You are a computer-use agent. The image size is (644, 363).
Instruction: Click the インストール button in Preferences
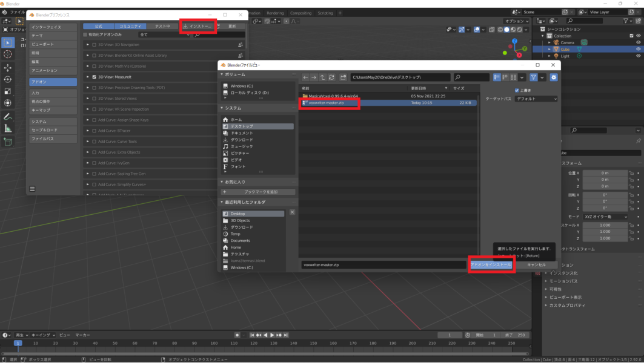point(198,26)
